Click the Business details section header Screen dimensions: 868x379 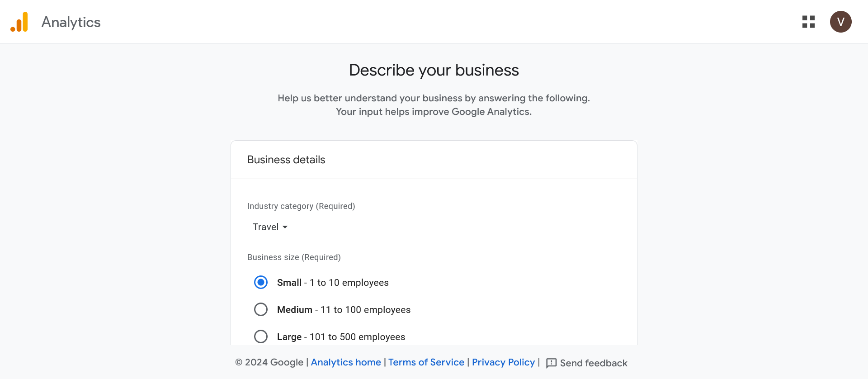click(x=286, y=160)
